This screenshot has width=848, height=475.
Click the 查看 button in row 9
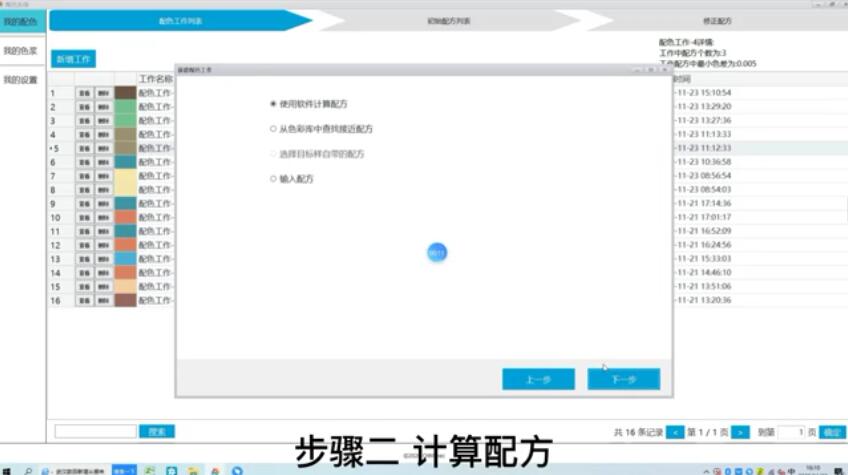tap(84, 203)
